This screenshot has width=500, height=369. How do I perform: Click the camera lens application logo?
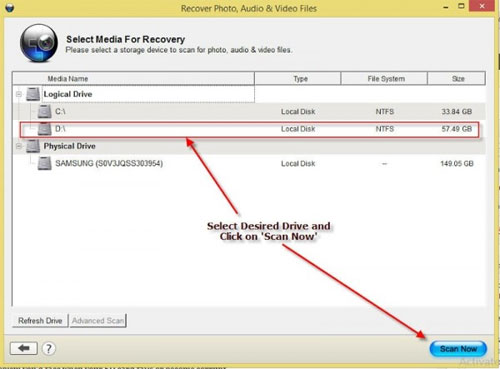pos(39,43)
